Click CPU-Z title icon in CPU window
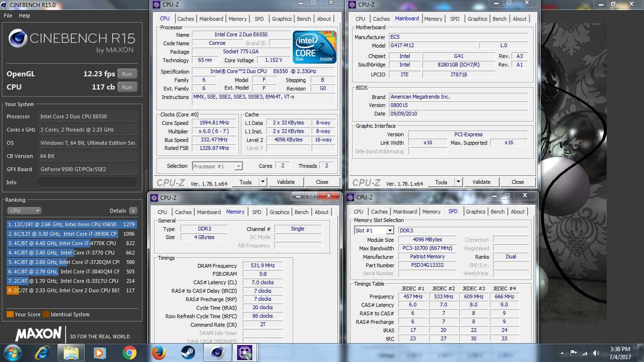The width and height of the screenshot is (644, 362). click(157, 5)
